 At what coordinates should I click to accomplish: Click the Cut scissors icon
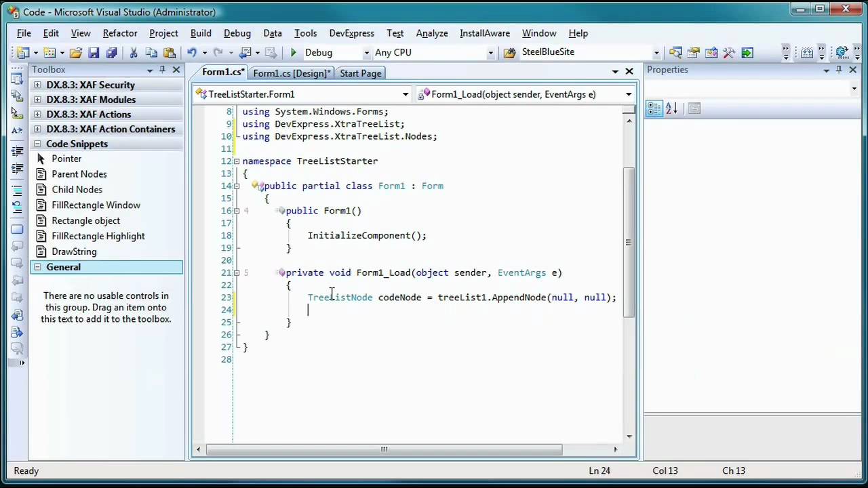point(134,53)
